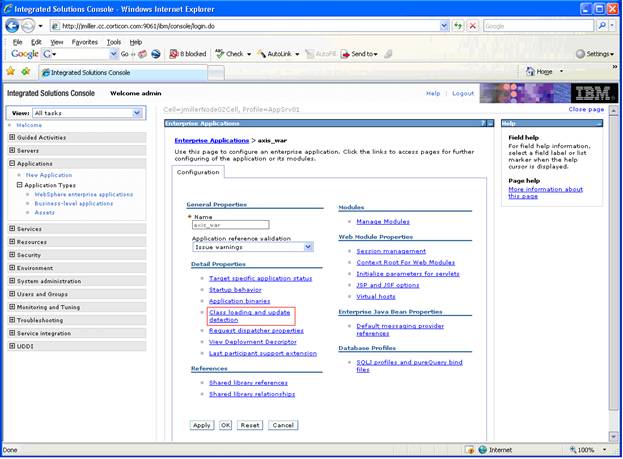Click the search magnifier icon
The height and width of the screenshot is (459, 623).
tap(602, 26)
